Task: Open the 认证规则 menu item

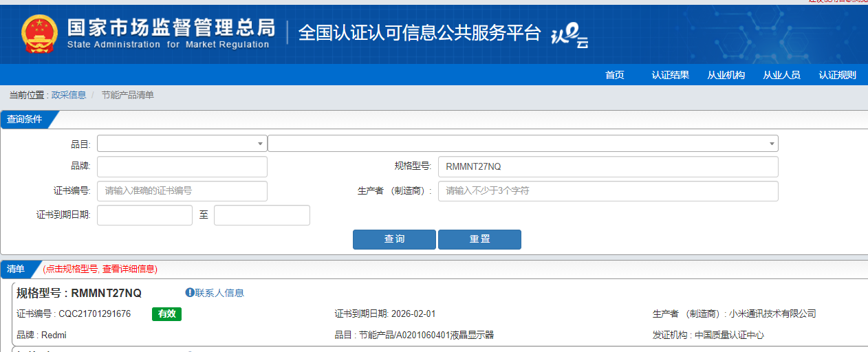Action: pyautogui.click(x=838, y=76)
